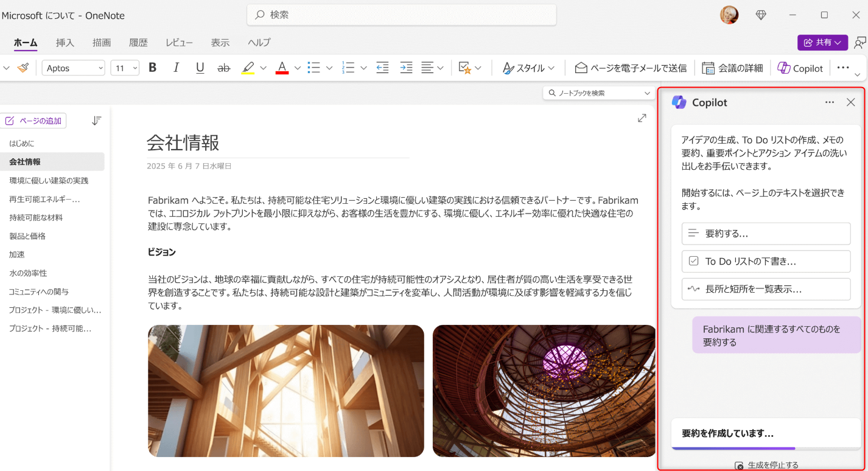Expand the numbering style dropdown
The image size is (868, 471).
pos(363,68)
